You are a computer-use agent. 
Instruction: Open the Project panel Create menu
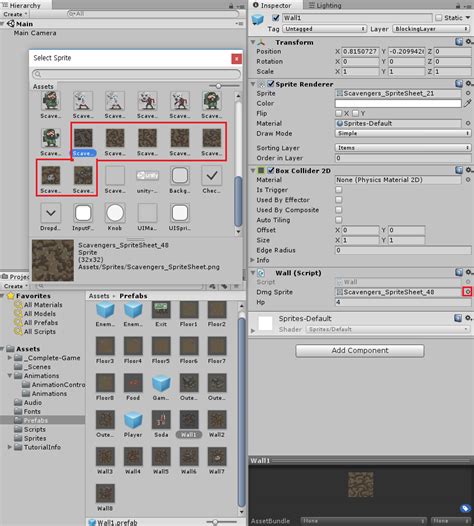tap(16, 286)
